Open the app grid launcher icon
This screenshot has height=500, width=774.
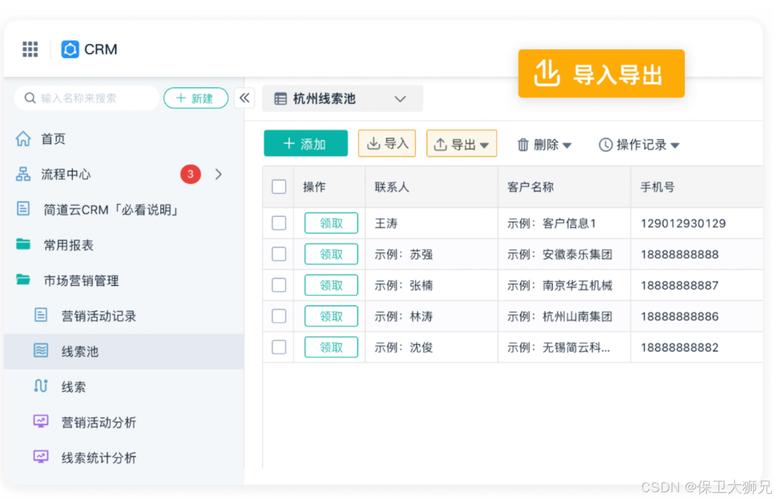pos(30,49)
